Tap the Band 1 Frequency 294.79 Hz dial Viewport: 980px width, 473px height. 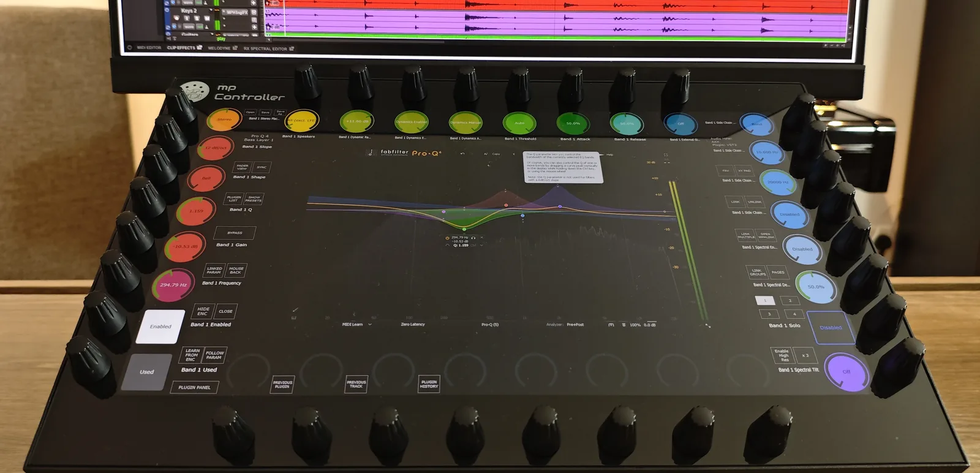click(173, 285)
